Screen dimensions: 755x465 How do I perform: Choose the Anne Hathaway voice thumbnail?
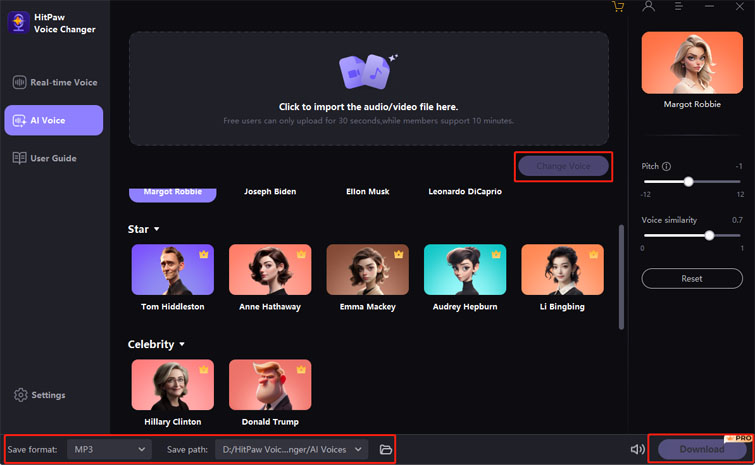click(270, 270)
